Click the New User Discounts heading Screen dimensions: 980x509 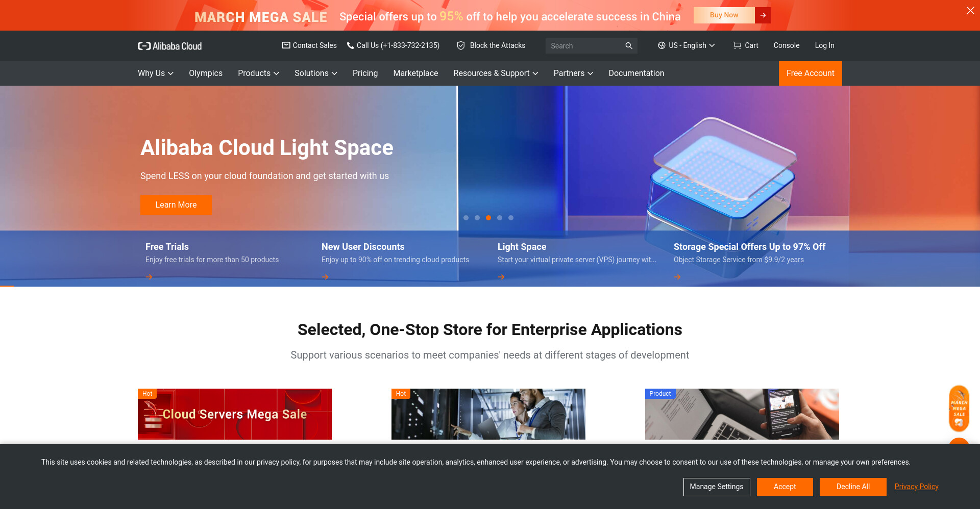[363, 247]
